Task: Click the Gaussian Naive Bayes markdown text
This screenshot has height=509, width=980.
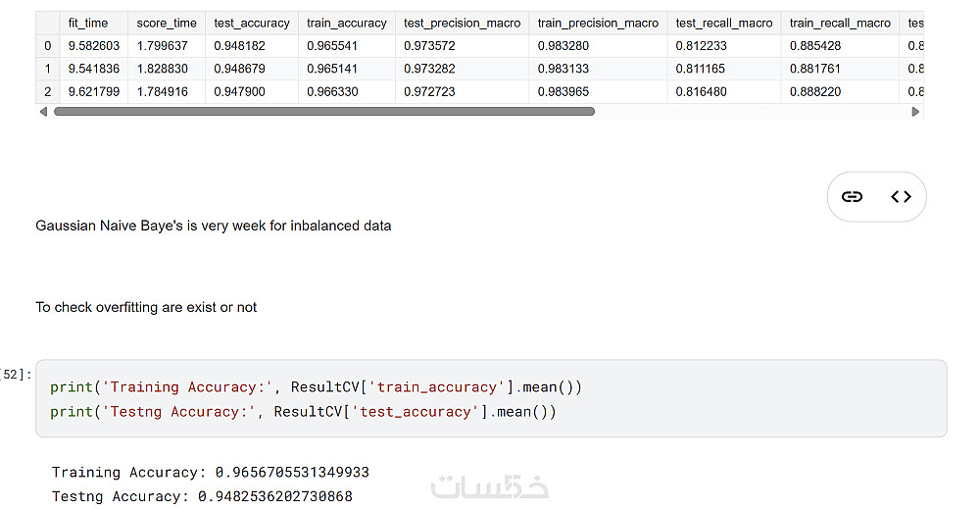Action: 214,226
